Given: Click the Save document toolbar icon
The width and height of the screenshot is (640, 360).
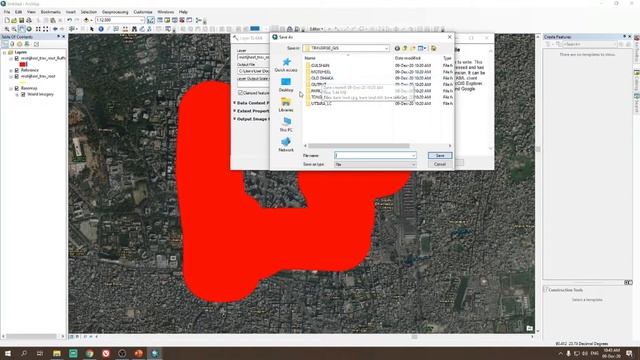Looking at the screenshot, I should point(22,20).
